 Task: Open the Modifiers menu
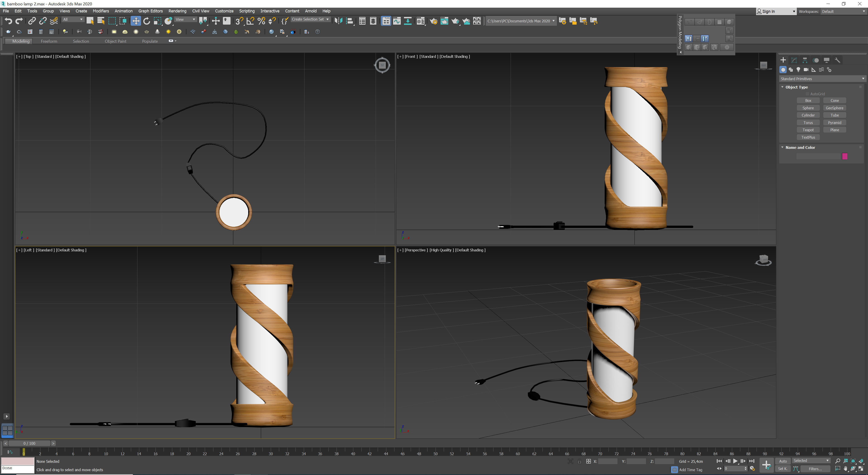(x=101, y=11)
